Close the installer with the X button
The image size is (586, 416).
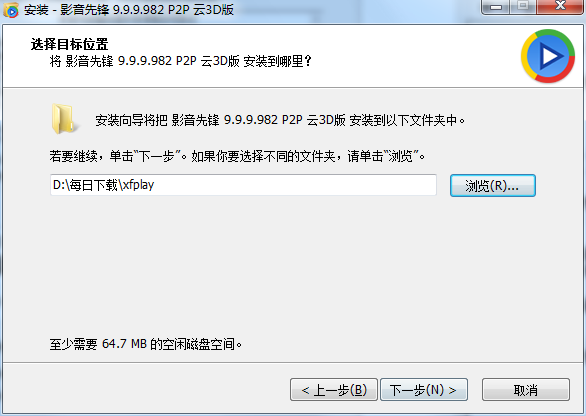pyautogui.click(x=559, y=7)
